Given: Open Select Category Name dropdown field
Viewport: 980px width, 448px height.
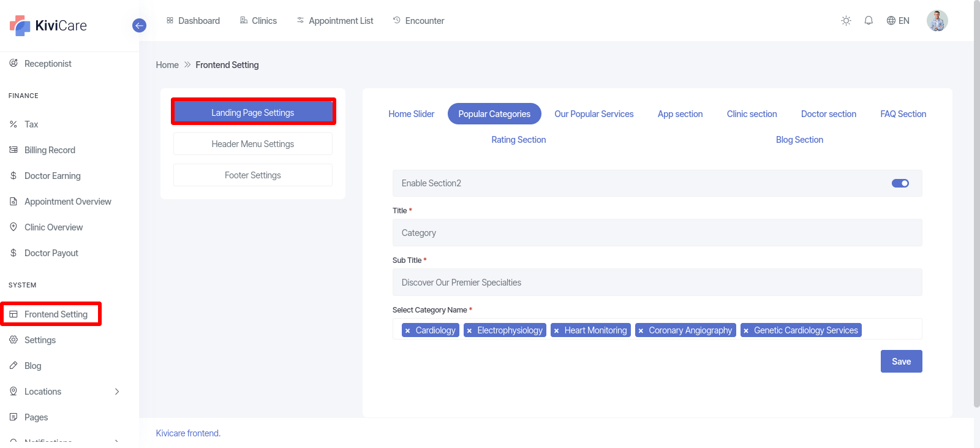Looking at the screenshot, I should tap(657, 329).
